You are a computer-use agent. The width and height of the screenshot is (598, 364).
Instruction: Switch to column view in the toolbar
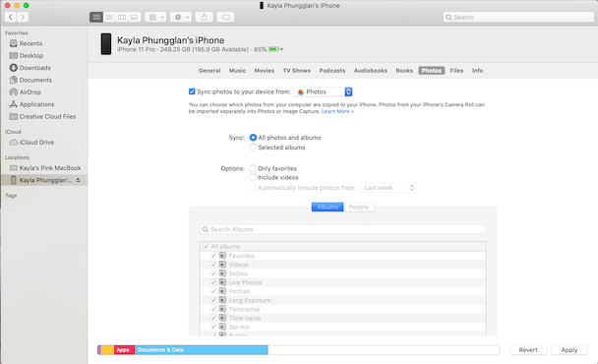tap(122, 17)
